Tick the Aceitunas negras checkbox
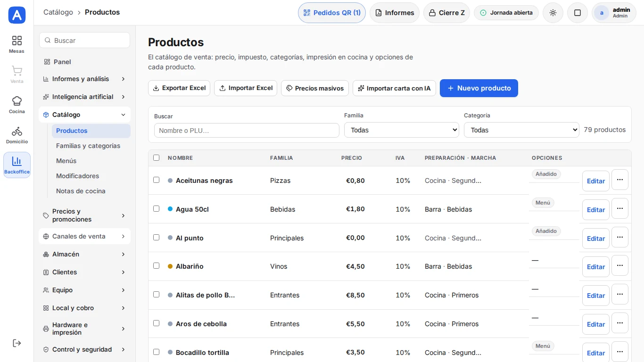The width and height of the screenshot is (644, 362). coord(157,180)
